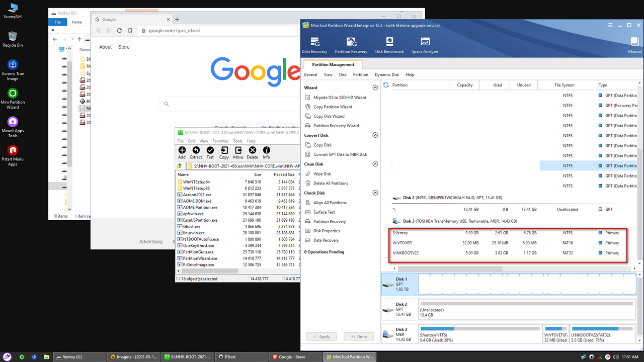Open Partition Recovery tool
Screen dimensions: 644x362
tap(351, 45)
